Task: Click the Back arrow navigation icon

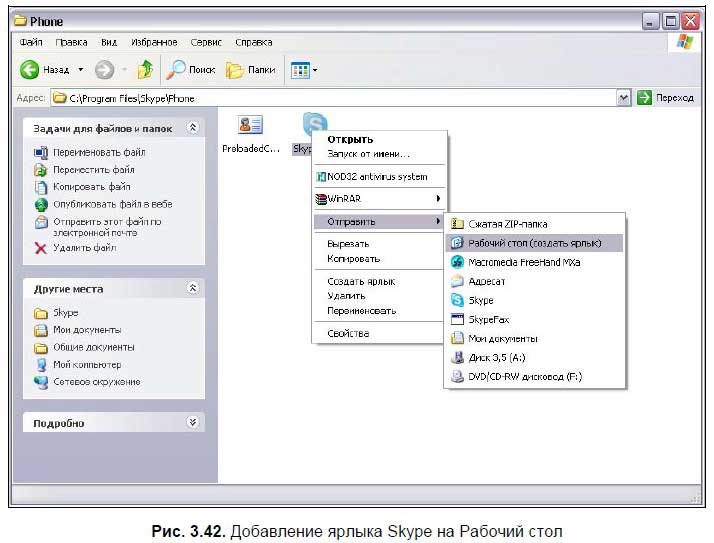Action: (x=30, y=70)
